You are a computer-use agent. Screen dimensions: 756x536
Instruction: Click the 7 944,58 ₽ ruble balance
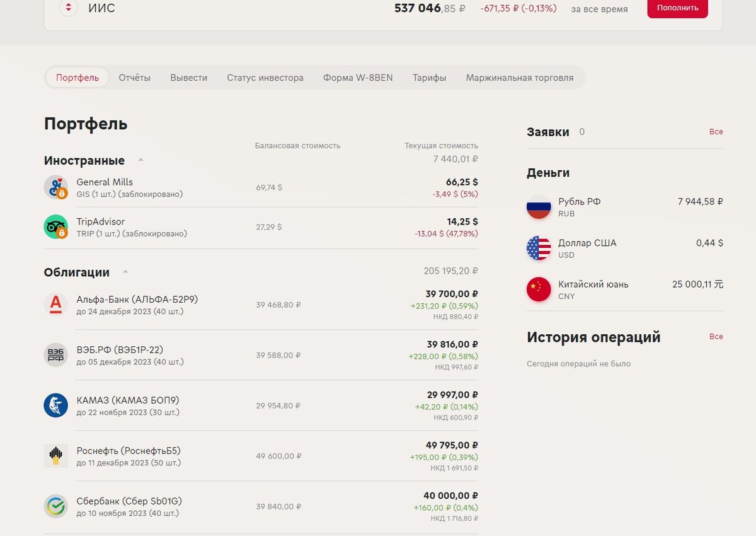tap(701, 202)
